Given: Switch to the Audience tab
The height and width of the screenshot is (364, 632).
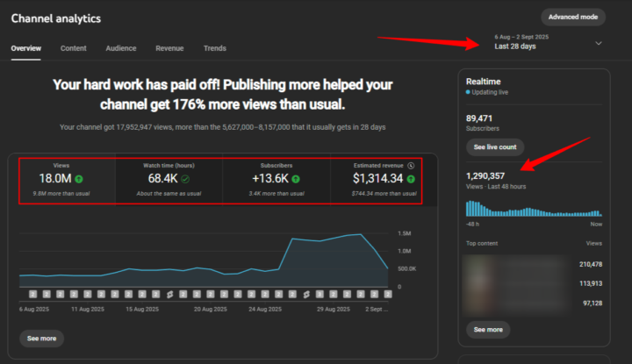Looking at the screenshot, I should [121, 48].
